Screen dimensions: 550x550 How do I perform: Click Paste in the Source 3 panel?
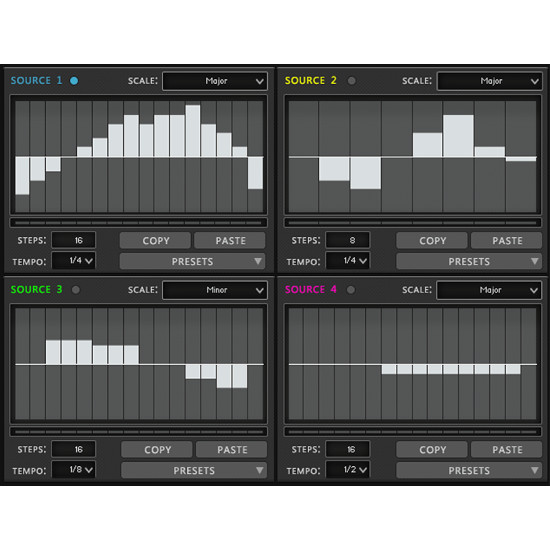(232, 450)
